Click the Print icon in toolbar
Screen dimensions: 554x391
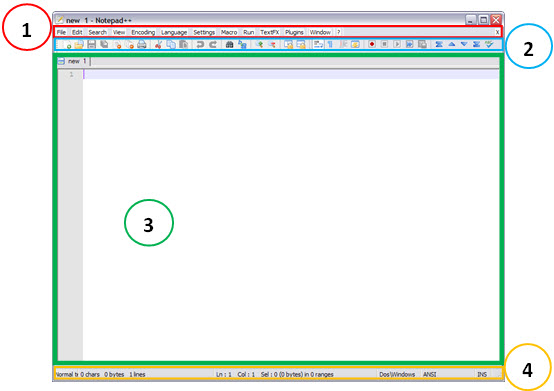click(142, 45)
